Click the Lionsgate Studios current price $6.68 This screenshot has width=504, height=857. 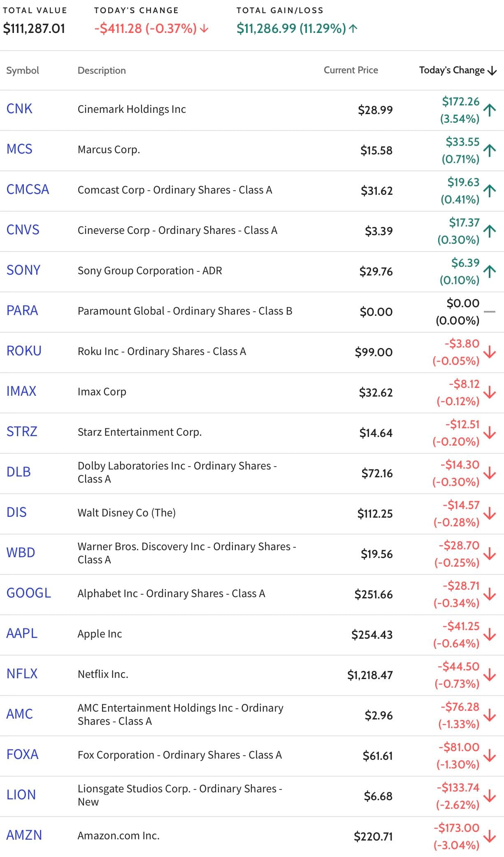pyautogui.click(x=378, y=796)
